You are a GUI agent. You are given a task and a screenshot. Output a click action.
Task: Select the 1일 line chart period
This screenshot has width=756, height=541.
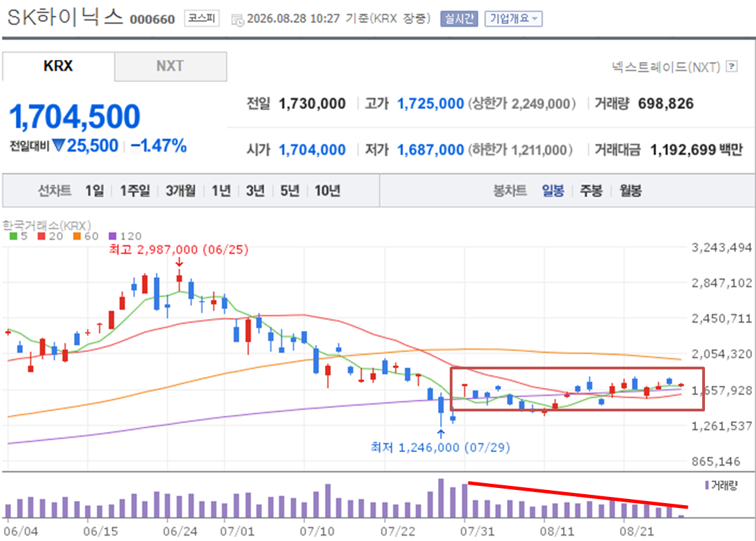(94, 191)
